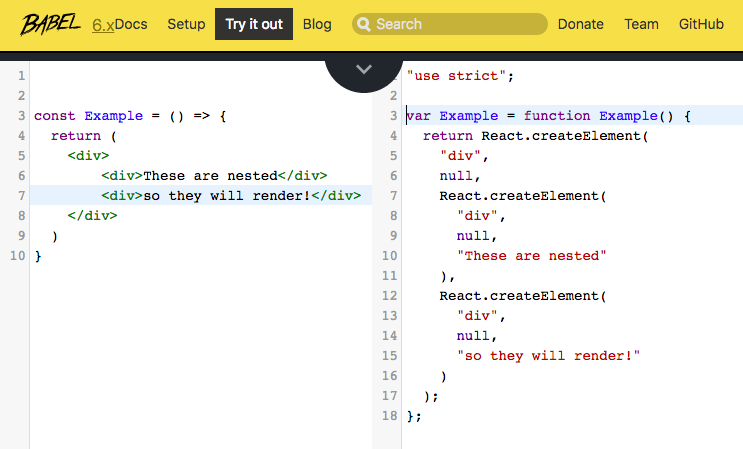This screenshot has height=449, width=743.
Task: Click line number 1 in input gutter
Action: (x=21, y=76)
